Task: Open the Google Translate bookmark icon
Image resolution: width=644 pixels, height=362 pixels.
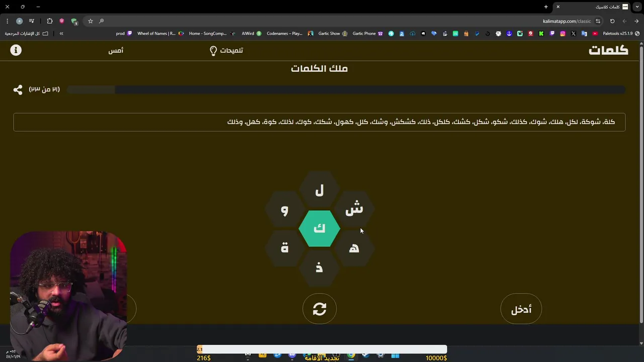Action: [x=584, y=34]
